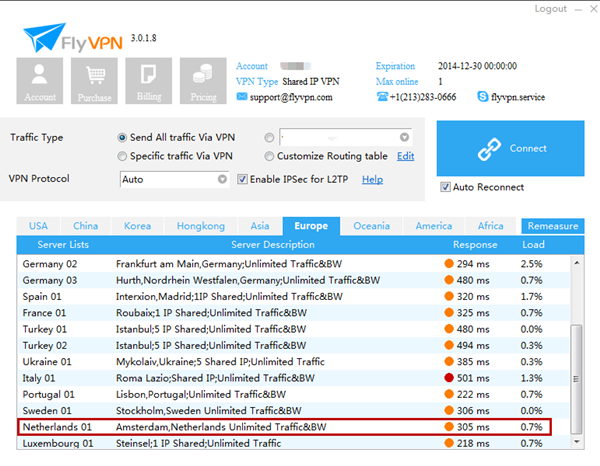
Task: Click the server list scroll-down arrow
Action: pos(577,442)
